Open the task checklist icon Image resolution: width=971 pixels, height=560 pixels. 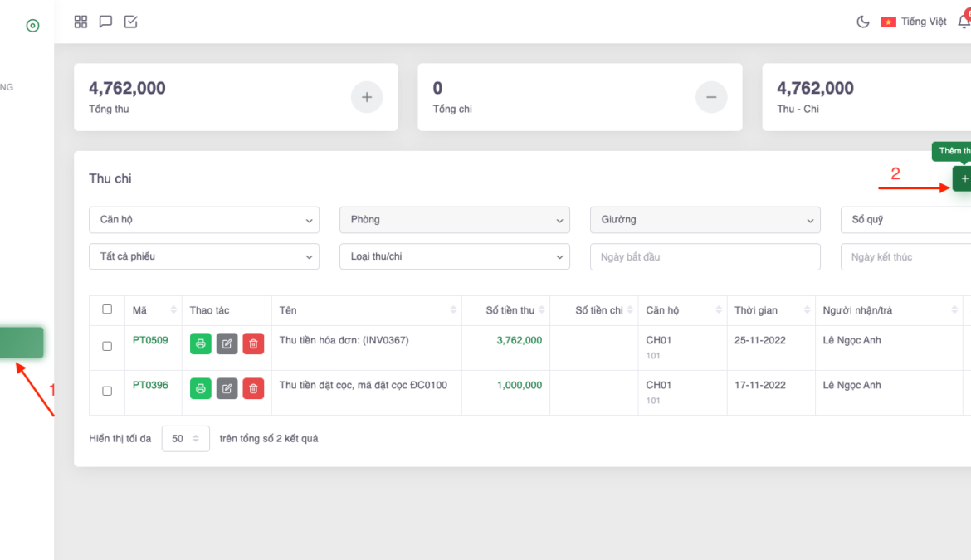pos(130,22)
